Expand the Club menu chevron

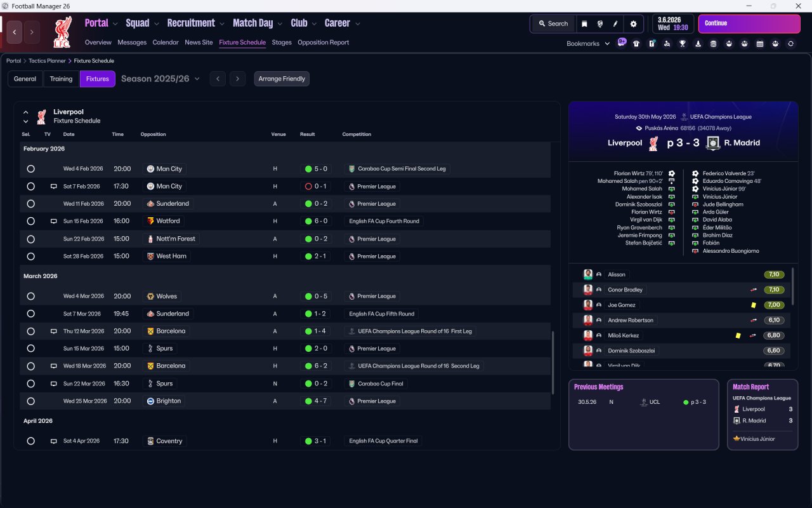[x=313, y=24]
